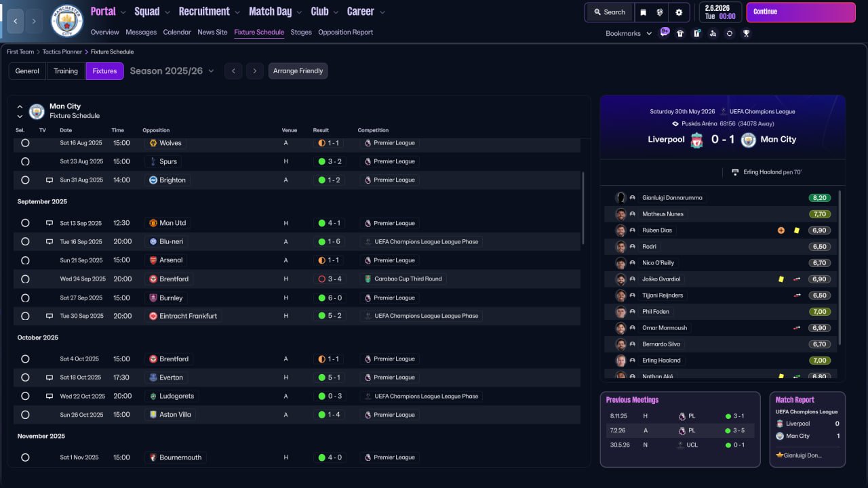Go forward with the header forward arrow

(x=33, y=21)
